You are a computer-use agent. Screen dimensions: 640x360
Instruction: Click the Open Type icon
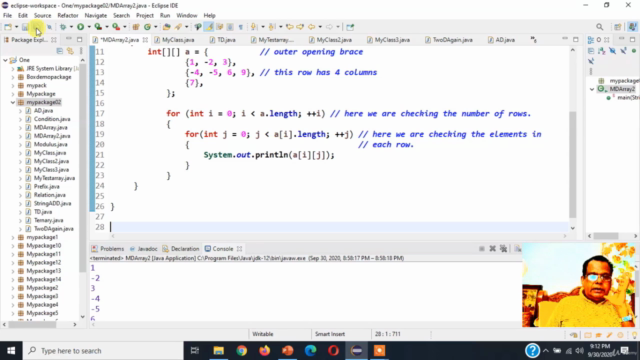[167, 27]
